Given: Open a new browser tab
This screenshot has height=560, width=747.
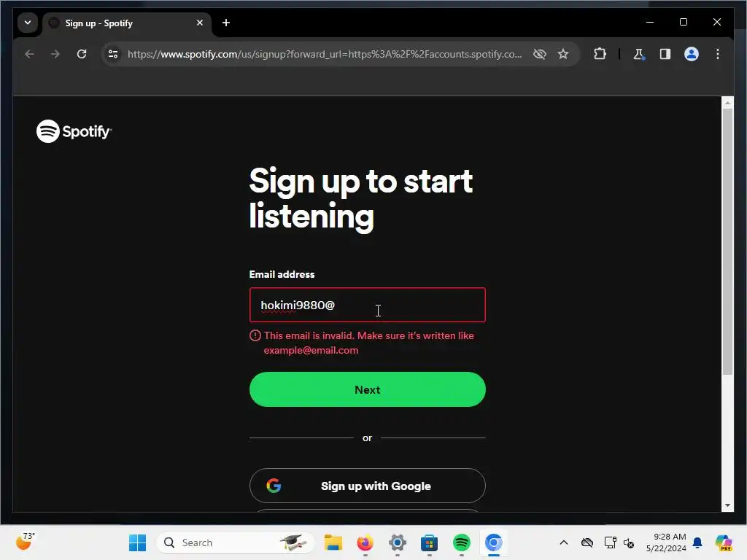Looking at the screenshot, I should pyautogui.click(x=226, y=23).
